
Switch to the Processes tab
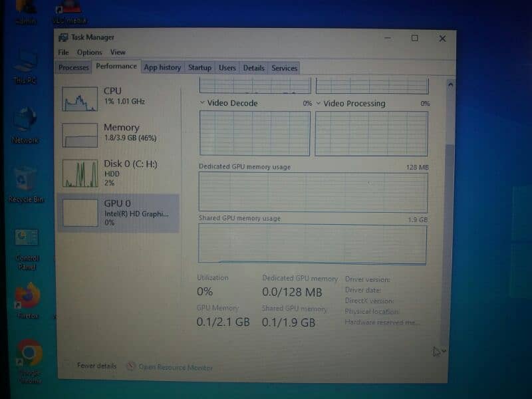point(73,68)
